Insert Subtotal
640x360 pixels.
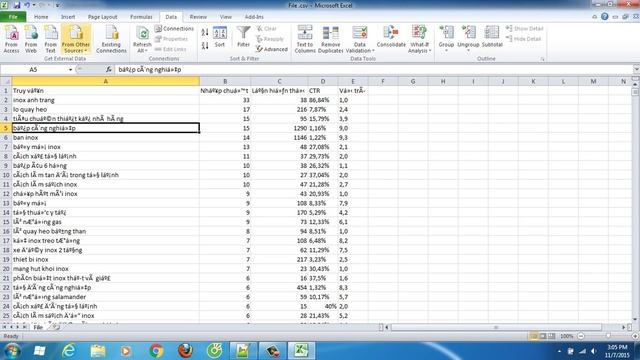pyautogui.click(x=492, y=37)
